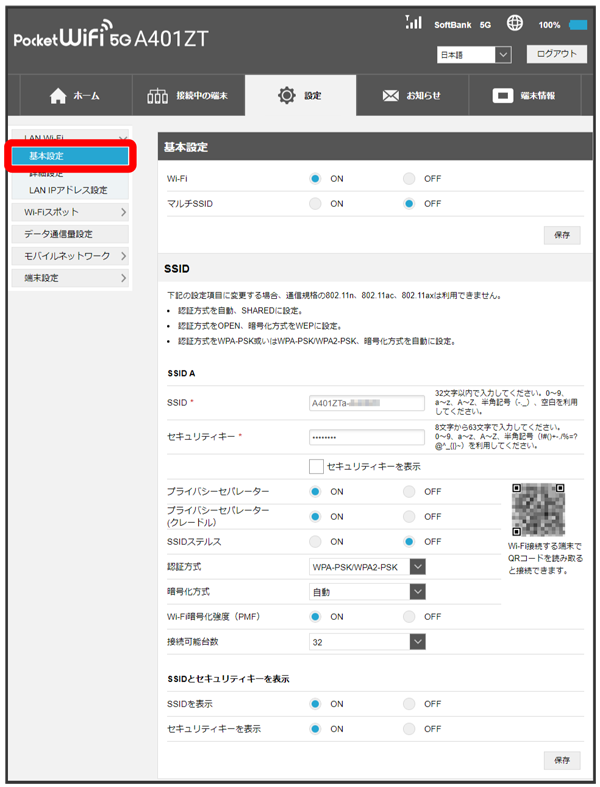The height and width of the screenshot is (787, 600).
Task: Click the settings gear icon
Action: [286, 96]
